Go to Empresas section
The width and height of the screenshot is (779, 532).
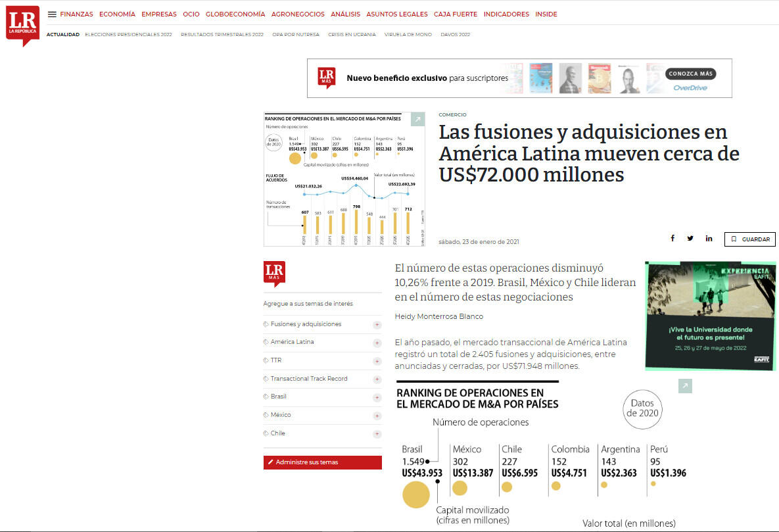tap(159, 14)
